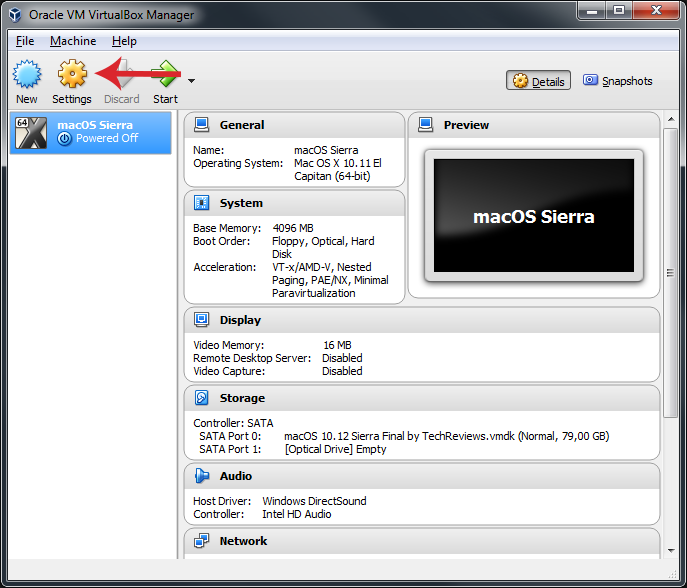
Task: Click the SATA Port 1 Optical Drive Empty entry
Action: click(x=336, y=450)
